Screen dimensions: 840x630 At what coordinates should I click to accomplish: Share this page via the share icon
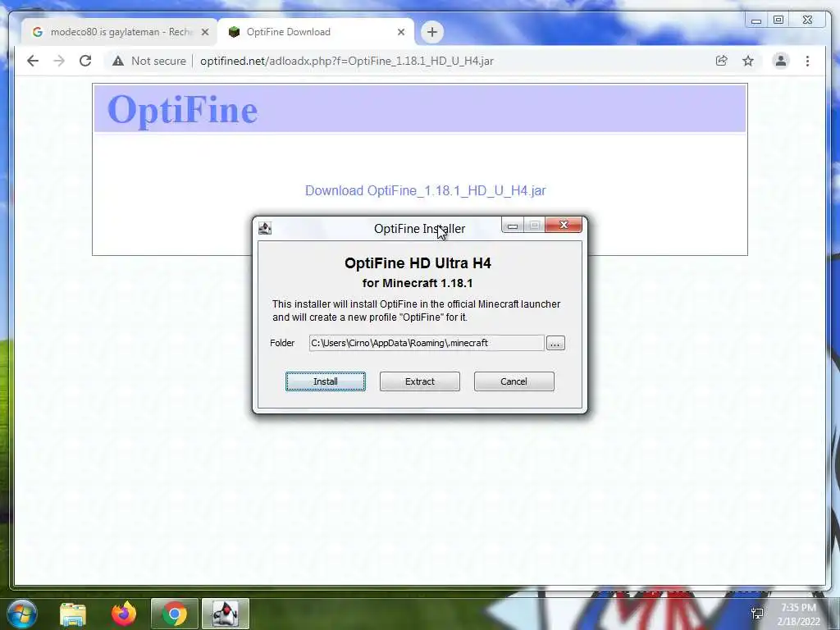[x=722, y=61]
